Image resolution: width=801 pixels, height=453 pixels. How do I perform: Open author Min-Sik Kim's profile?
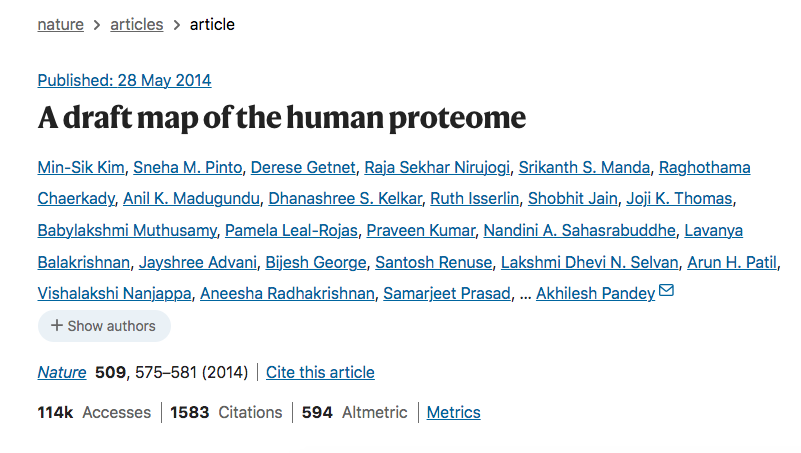click(x=81, y=168)
